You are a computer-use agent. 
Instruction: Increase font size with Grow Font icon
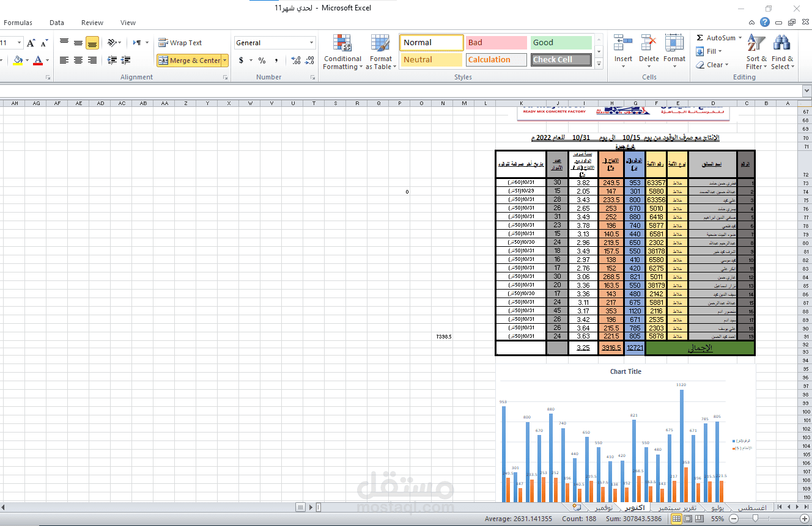coord(31,43)
